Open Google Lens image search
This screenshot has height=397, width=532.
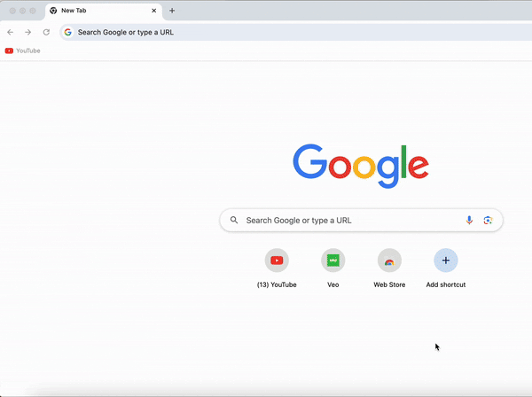click(x=488, y=221)
